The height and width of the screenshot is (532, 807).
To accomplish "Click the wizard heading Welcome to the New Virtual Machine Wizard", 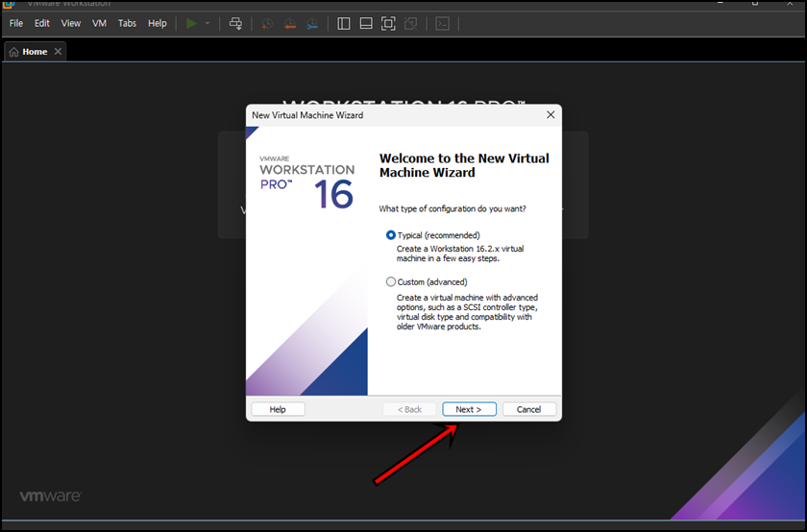I will click(464, 165).
